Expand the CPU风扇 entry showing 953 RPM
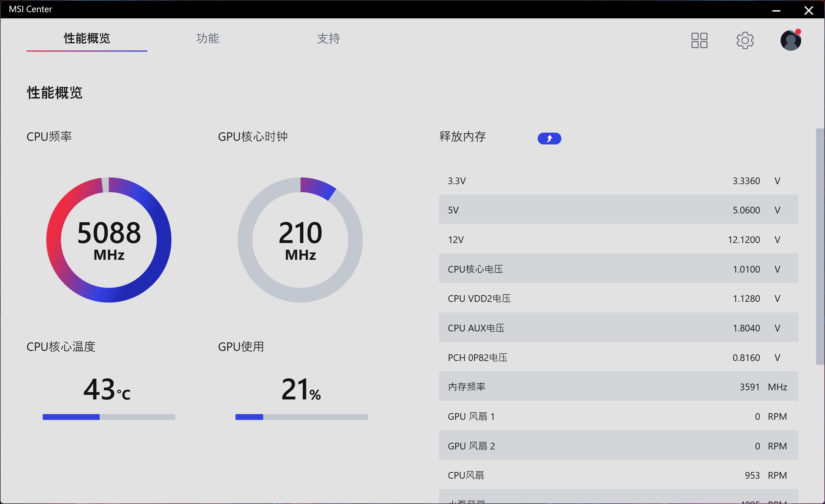 point(618,475)
